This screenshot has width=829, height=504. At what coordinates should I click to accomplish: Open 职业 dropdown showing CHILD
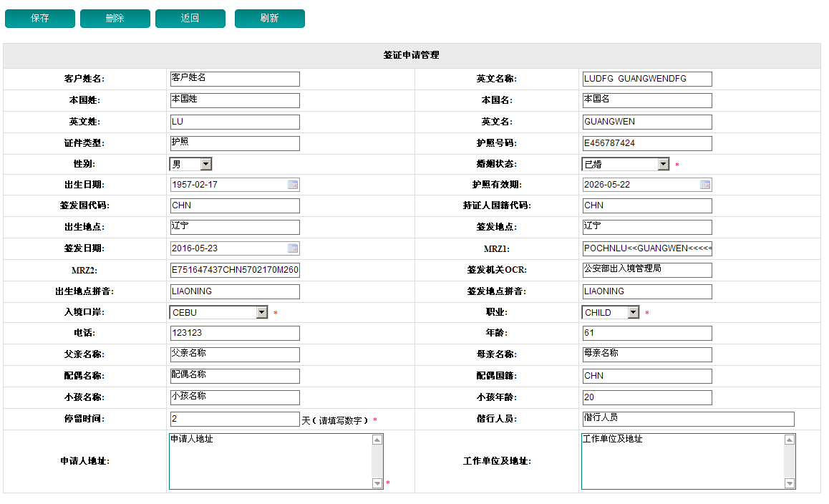click(x=633, y=312)
